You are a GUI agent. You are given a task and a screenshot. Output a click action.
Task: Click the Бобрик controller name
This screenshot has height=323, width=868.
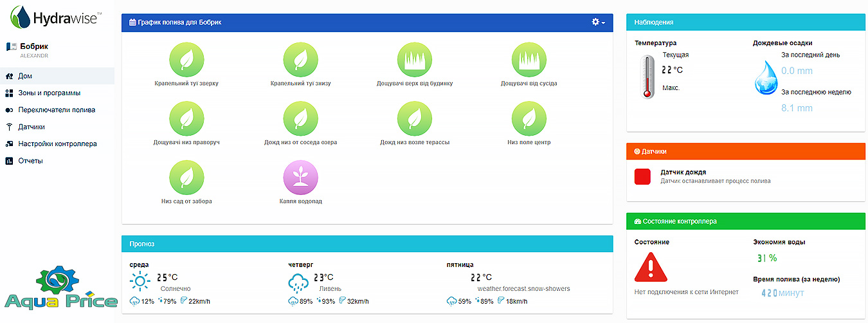pyautogui.click(x=34, y=46)
